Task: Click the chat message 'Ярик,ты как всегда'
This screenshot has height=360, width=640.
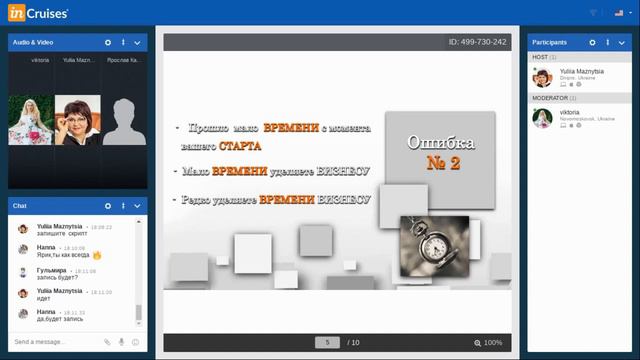Action: click(x=63, y=255)
